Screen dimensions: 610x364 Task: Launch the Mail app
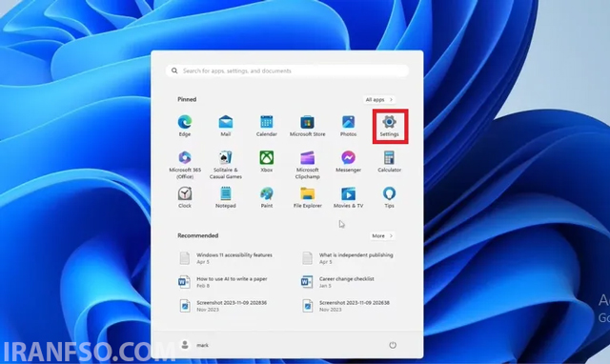pyautogui.click(x=226, y=125)
